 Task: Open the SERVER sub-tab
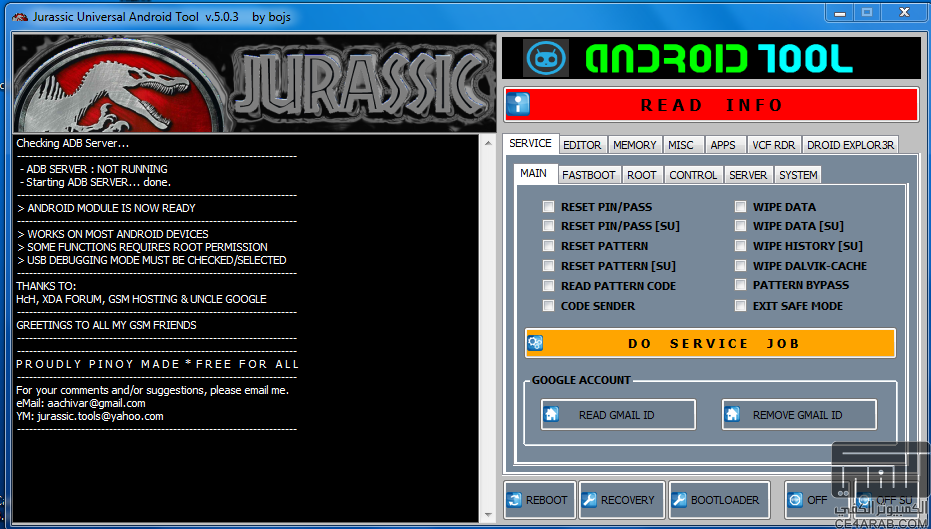(x=748, y=175)
